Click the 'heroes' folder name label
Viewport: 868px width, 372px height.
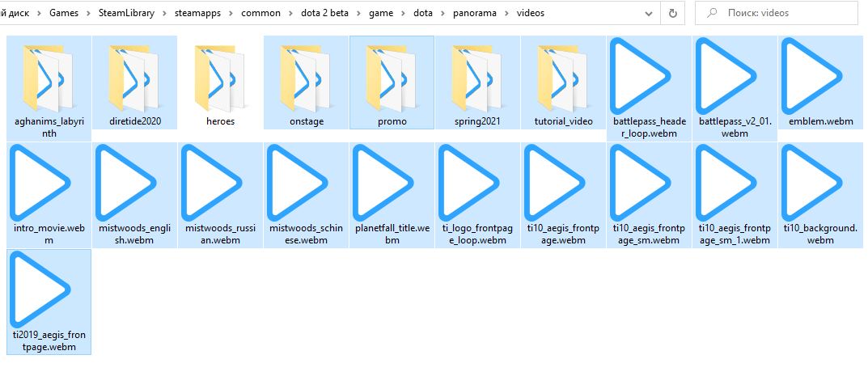[220, 122]
